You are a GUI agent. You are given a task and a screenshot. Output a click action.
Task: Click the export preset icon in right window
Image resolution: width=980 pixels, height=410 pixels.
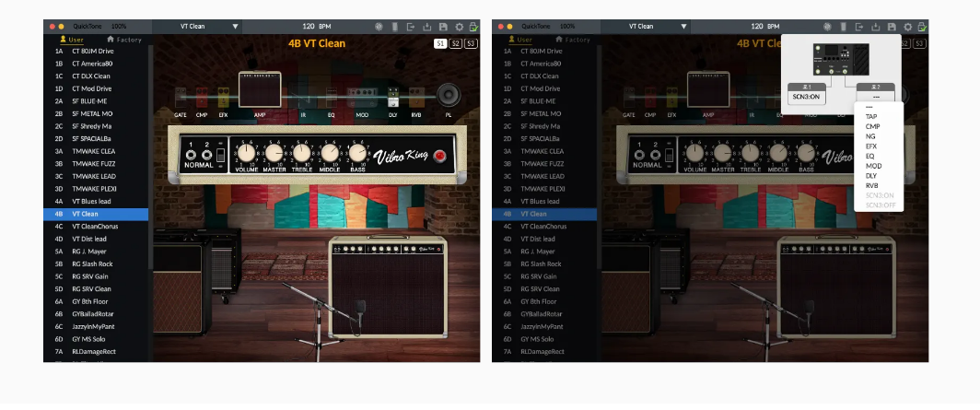pyautogui.click(x=859, y=27)
